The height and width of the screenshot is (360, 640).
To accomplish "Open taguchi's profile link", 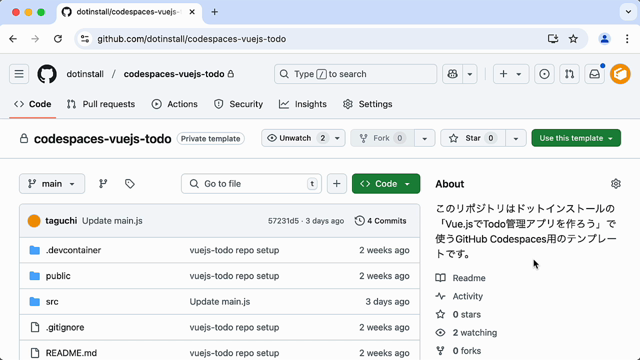I will coord(61,221).
